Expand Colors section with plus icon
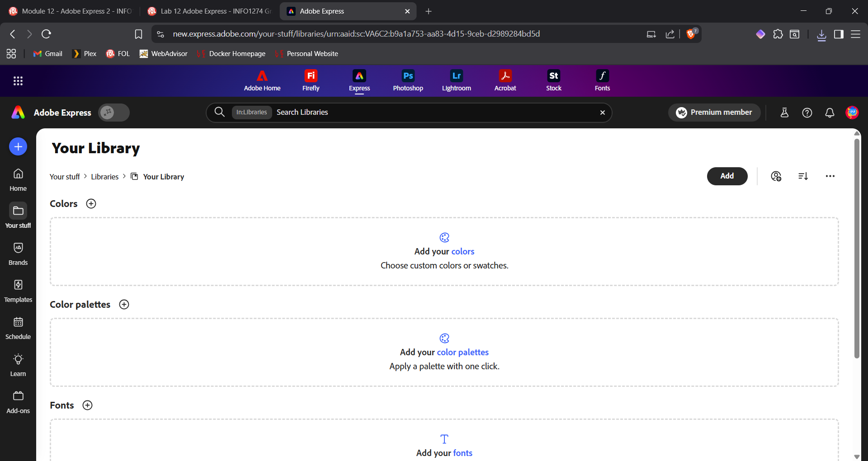 91,204
